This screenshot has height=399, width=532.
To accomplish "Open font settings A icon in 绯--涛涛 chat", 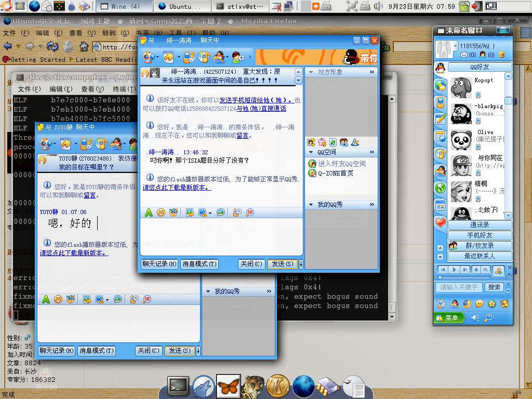I will (x=149, y=212).
